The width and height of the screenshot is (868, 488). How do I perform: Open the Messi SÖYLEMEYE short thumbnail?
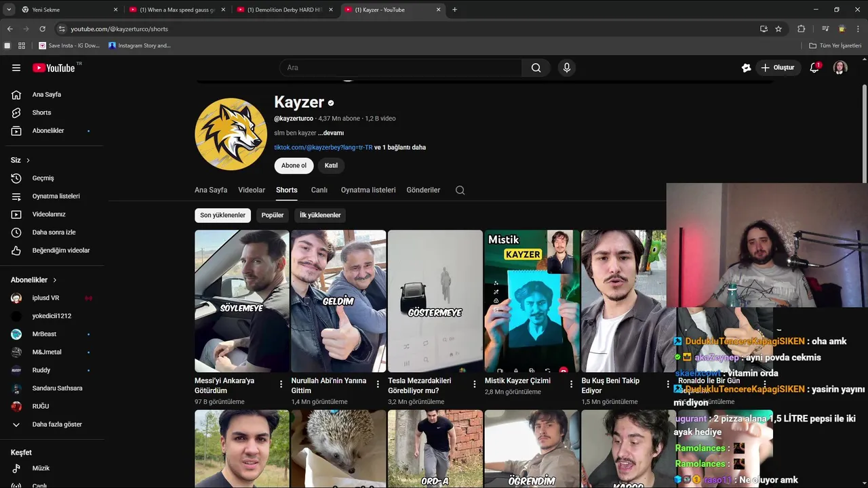[242, 301]
